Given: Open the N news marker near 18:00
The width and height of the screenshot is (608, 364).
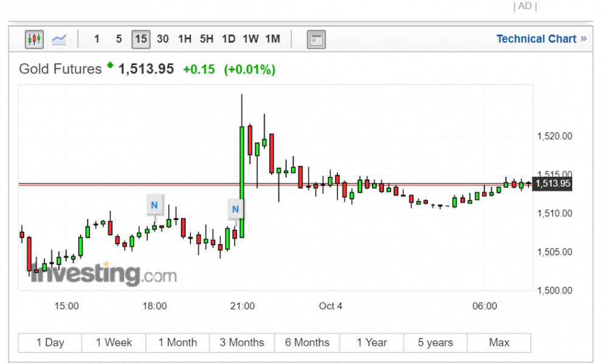Looking at the screenshot, I should pyautogui.click(x=154, y=205).
